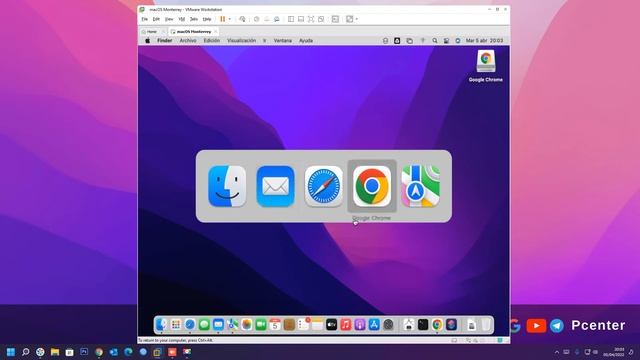The width and height of the screenshot is (640, 360).
Task: Open VMware View menu
Action: (169, 19)
